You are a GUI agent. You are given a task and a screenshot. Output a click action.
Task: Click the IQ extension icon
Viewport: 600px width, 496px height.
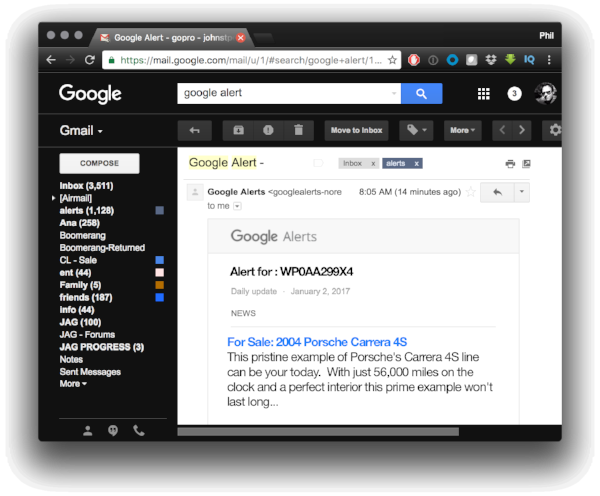pos(529,60)
